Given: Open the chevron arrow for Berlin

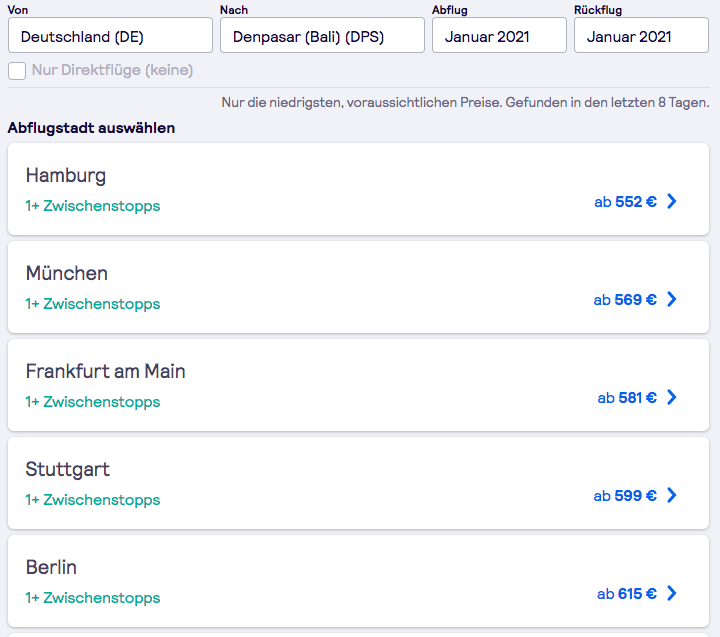Looking at the screenshot, I should click(x=672, y=593).
